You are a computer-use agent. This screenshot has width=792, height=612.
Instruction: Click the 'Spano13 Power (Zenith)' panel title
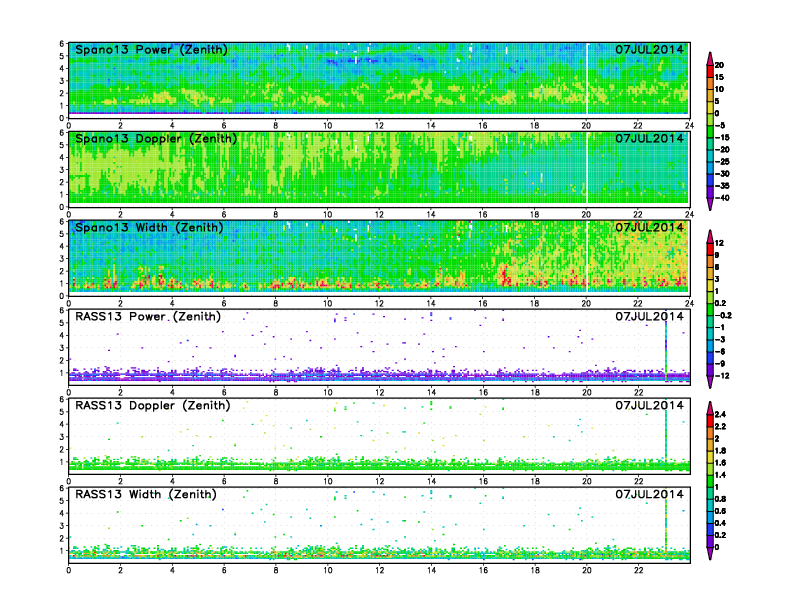click(x=151, y=49)
